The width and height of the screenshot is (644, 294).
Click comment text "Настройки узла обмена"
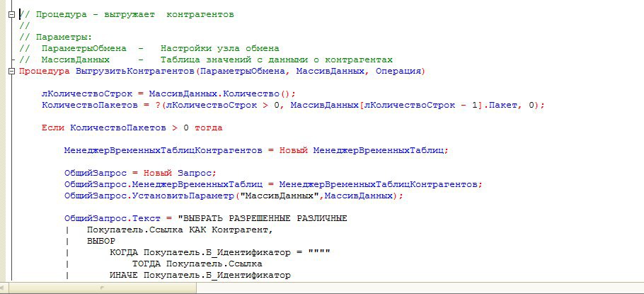(x=219, y=48)
